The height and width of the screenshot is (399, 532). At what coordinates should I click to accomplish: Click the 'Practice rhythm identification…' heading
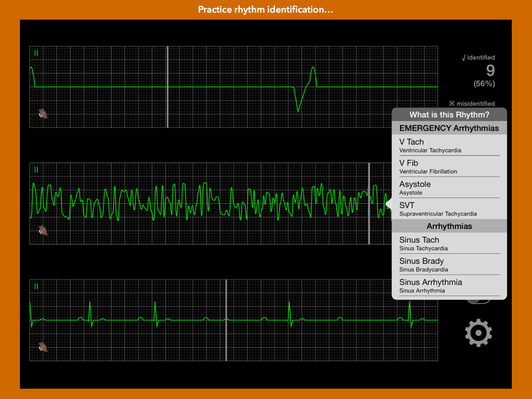[265, 10]
